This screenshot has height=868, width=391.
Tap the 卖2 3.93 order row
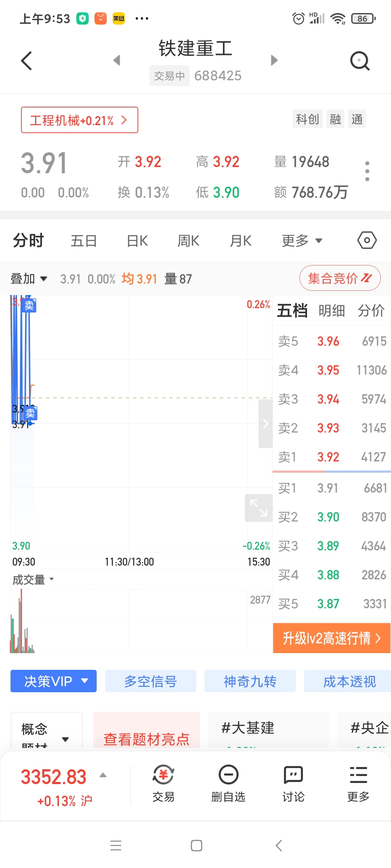tap(332, 428)
